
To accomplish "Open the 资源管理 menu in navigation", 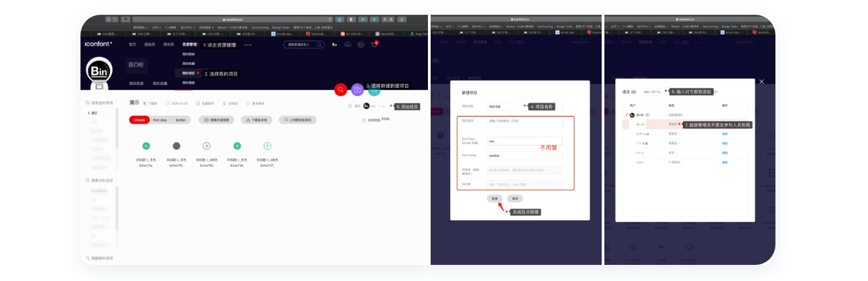I will [x=189, y=44].
